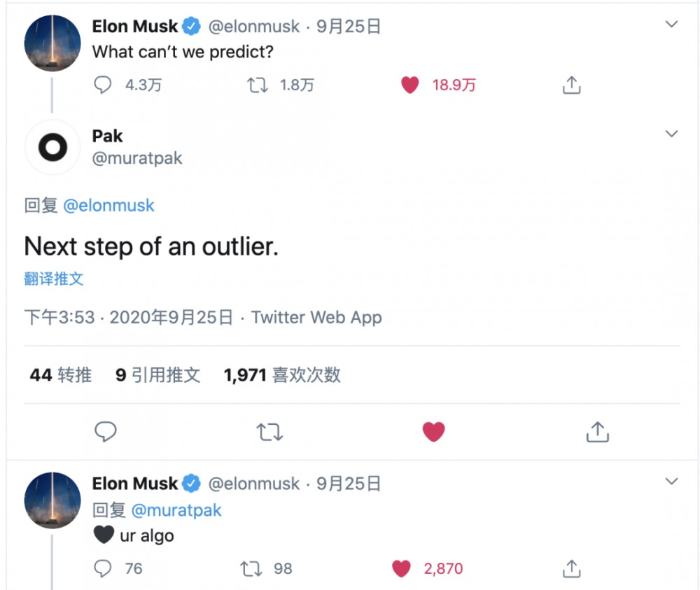Open the '44 转推' retweets list
This screenshot has width=700, height=590.
[x=60, y=375]
